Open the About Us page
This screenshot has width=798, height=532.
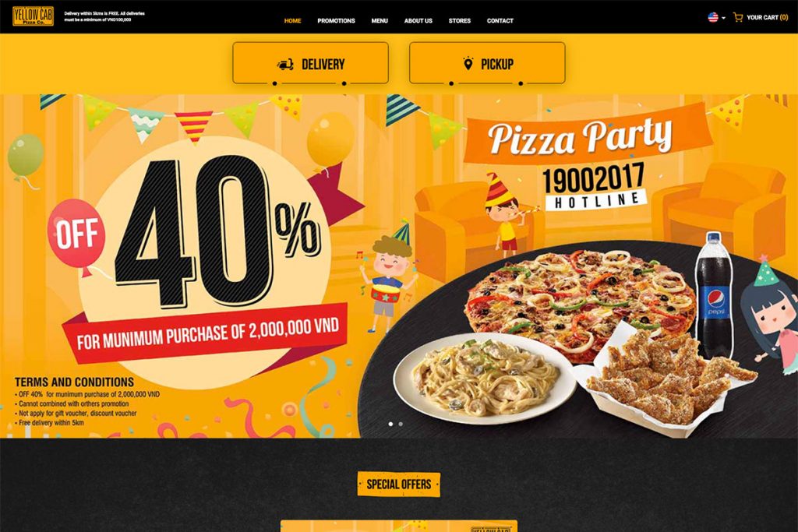tap(418, 21)
